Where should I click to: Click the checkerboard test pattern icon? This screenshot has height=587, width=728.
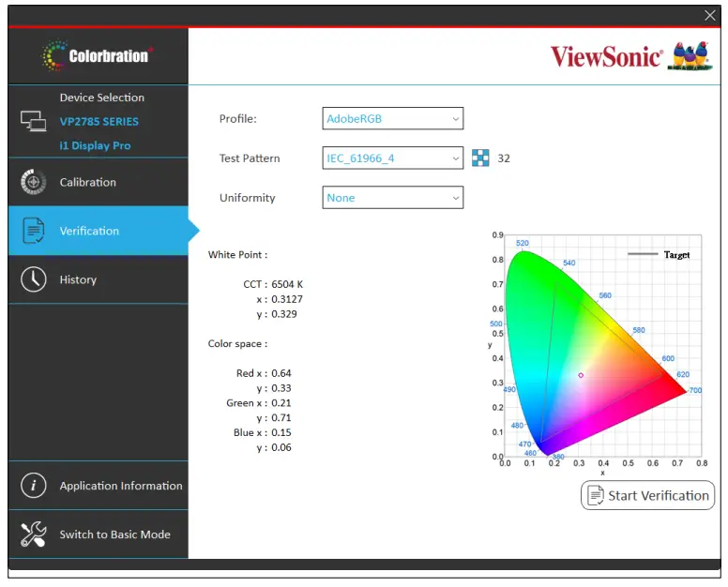pos(480,158)
